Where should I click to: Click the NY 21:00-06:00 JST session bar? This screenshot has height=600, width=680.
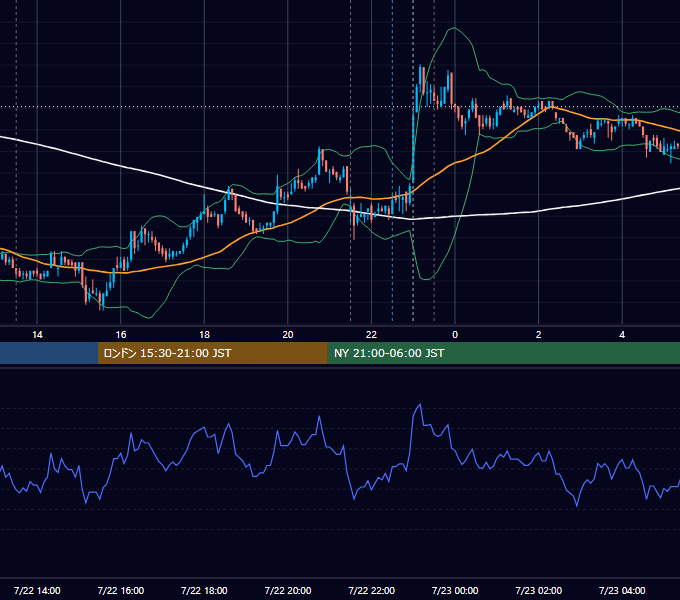(x=503, y=353)
